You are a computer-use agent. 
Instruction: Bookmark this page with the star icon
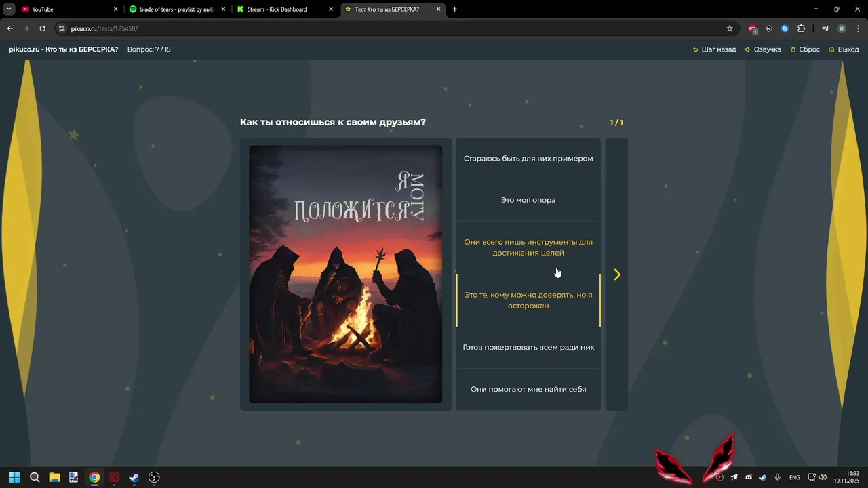click(730, 28)
